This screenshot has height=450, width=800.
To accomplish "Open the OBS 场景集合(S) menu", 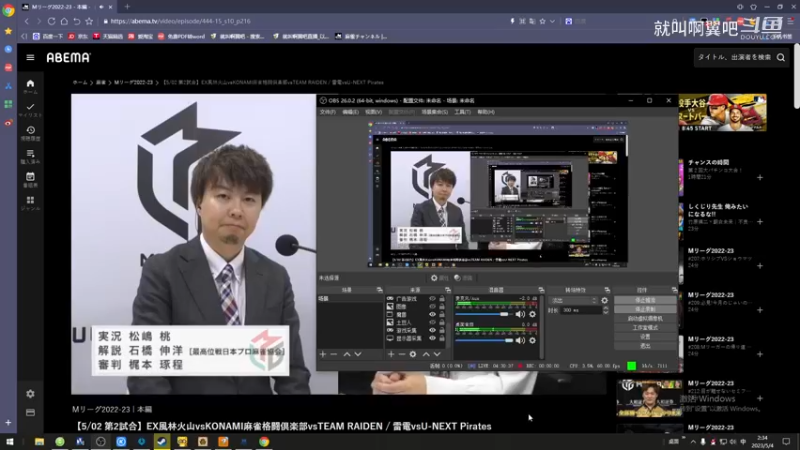I will [x=434, y=112].
